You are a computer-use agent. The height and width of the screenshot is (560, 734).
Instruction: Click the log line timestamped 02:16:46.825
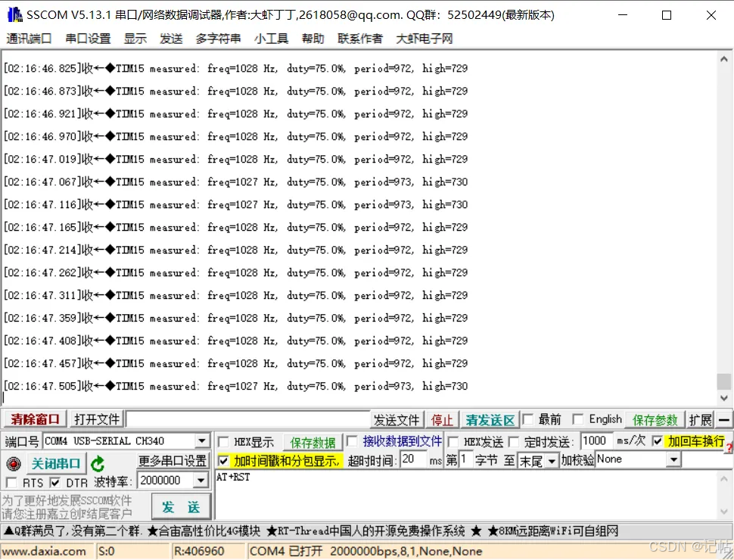tap(235, 68)
